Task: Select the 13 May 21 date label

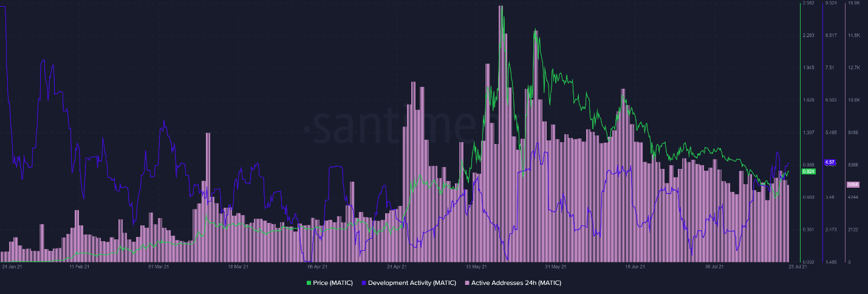Action: [x=476, y=266]
